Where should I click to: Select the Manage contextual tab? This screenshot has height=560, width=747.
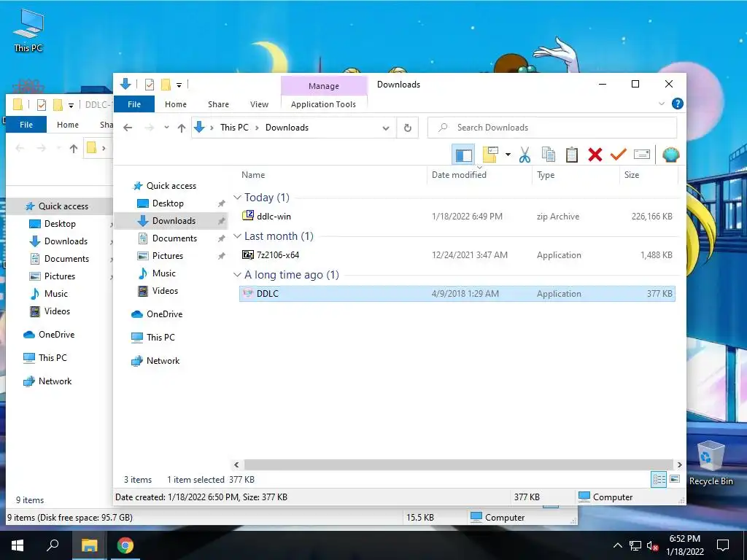[x=324, y=86]
